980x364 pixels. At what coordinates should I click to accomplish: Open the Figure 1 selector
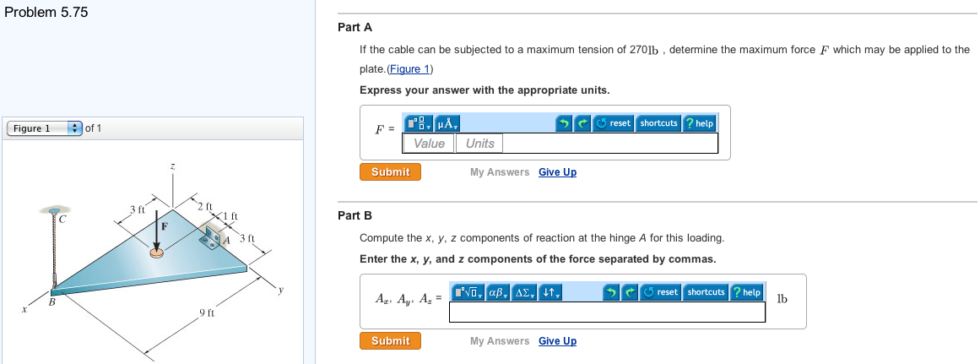pos(44,128)
